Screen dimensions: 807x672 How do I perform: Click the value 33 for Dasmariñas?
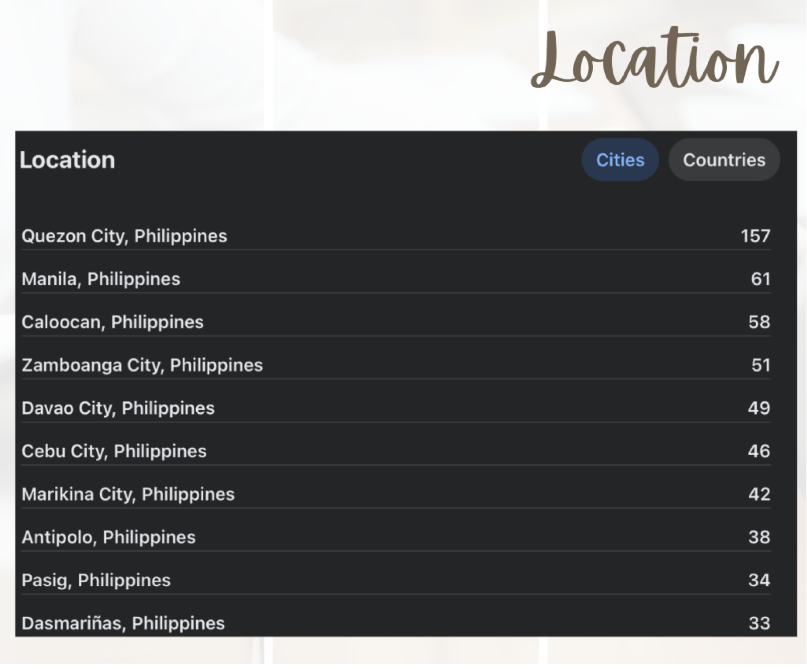(x=759, y=623)
